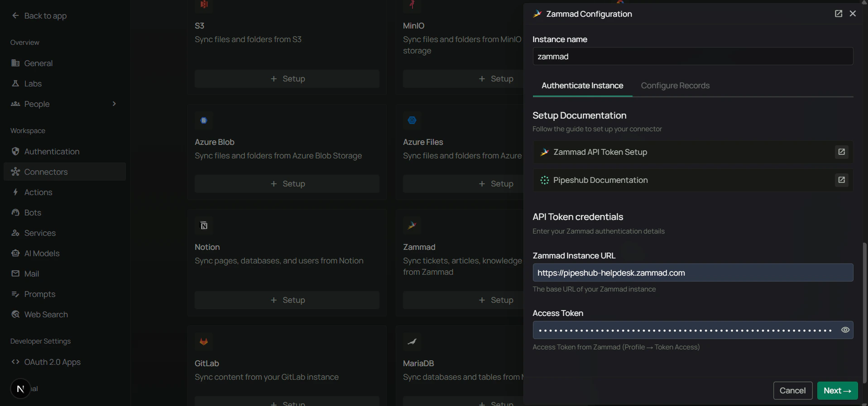The height and width of the screenshot is (406, 868).
Task: Click the Zammad logo in panel title
Action: pyautogui.click(x=537, y=14)
